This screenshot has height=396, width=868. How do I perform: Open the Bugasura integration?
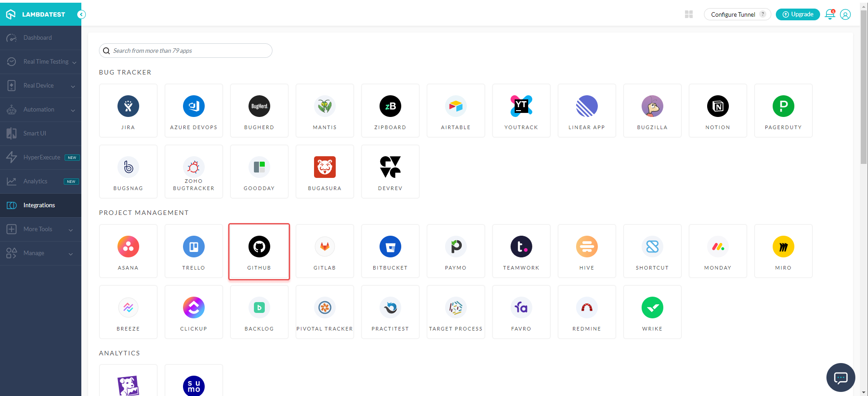point(325,172)
